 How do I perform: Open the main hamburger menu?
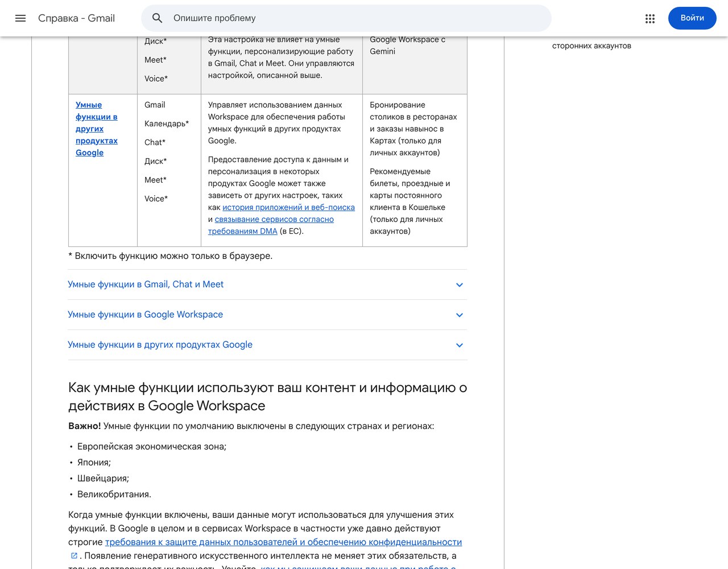[x=20, y=18]
